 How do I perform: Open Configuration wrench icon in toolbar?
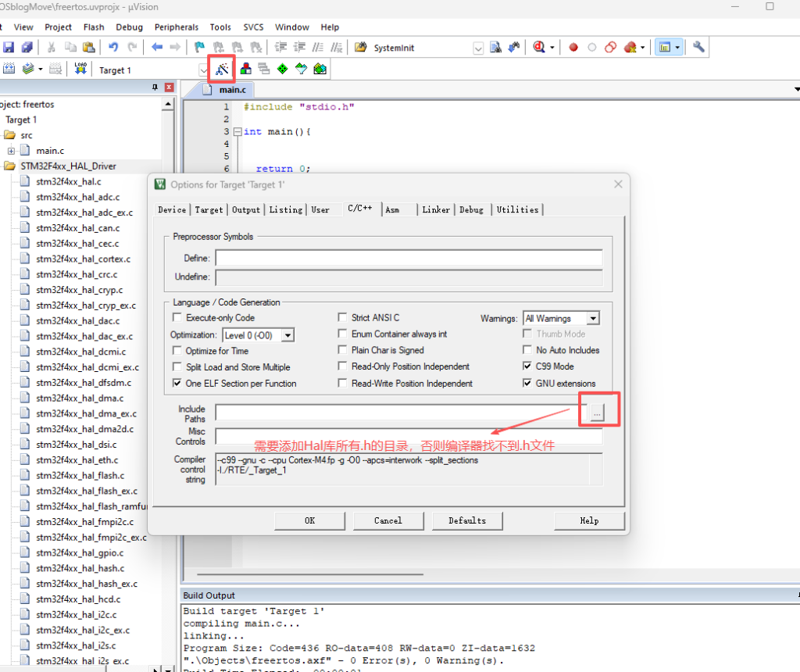(x=698, y=48)
